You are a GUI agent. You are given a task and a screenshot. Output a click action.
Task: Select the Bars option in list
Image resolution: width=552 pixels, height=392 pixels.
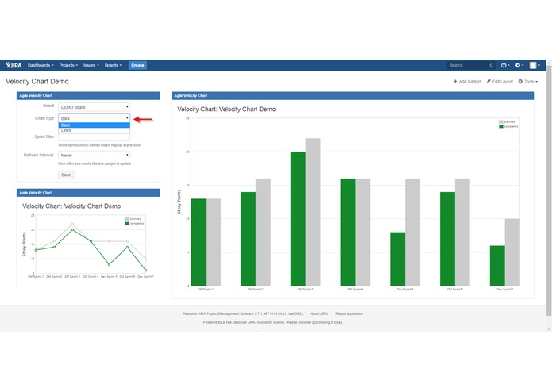pyautogui.click(x=94, y=125)
